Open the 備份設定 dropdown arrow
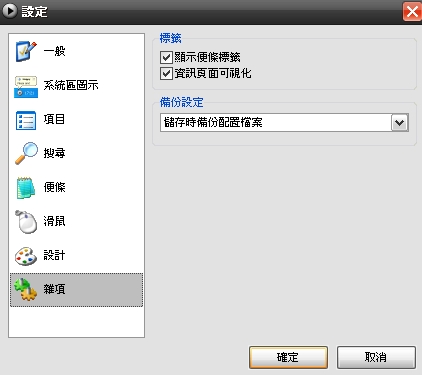 400,123
